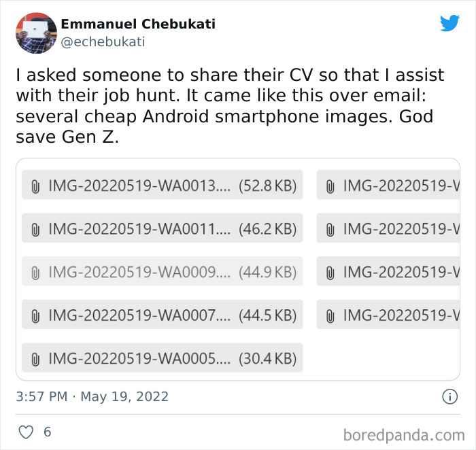Open first truncated attachment in right column
The width and height of the screenshot is (476, 450).
(x=388, y=185)
